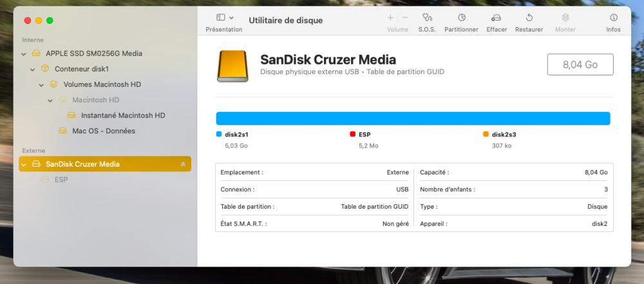
Task: Click the 307 ko size value
Action: point(502,146)
